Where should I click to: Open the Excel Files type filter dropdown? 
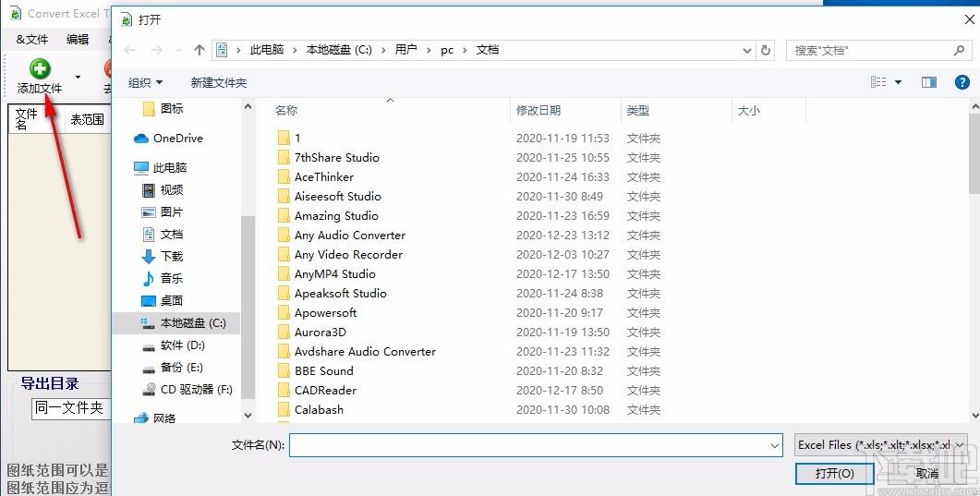pyautogui.click(x=881, y=445)
